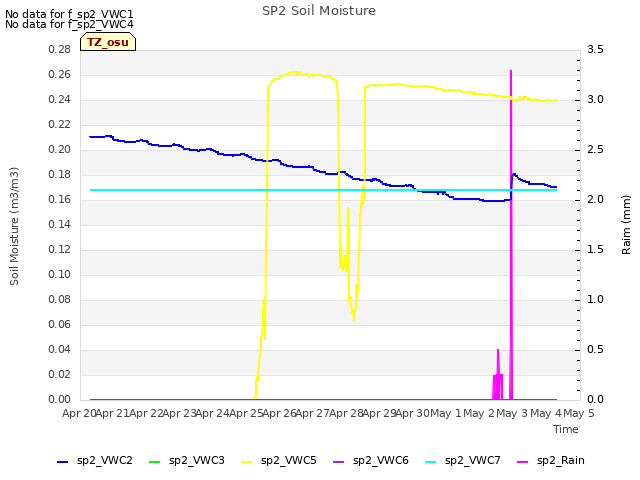The height and width of the screenshot is (480, 640).
Task: Select the sp2_VWC7 legend label
Action: (x=473, y=461)
